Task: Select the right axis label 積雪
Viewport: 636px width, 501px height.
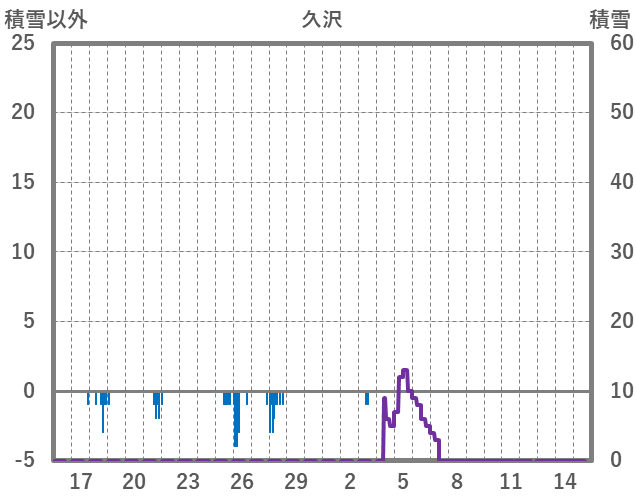Action: [609, 19]
